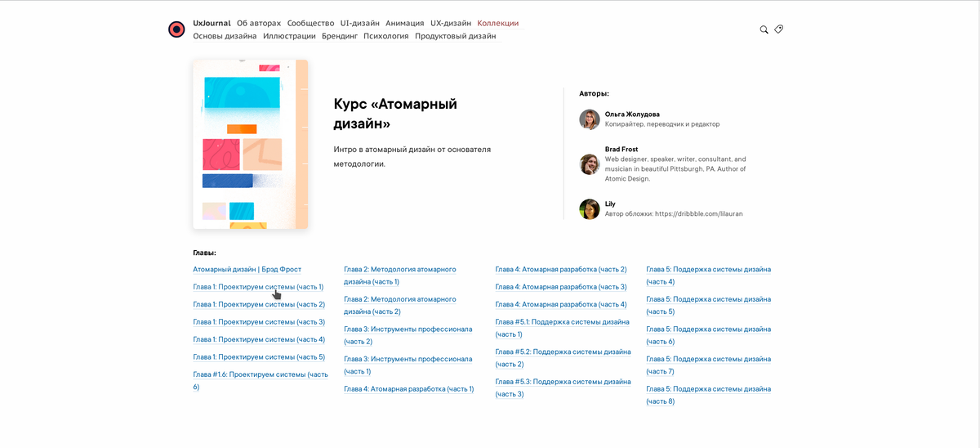Open Глава 4: Атомарная разработка (часть 1)
980x448 pixels.
click(x=408, y=389)
